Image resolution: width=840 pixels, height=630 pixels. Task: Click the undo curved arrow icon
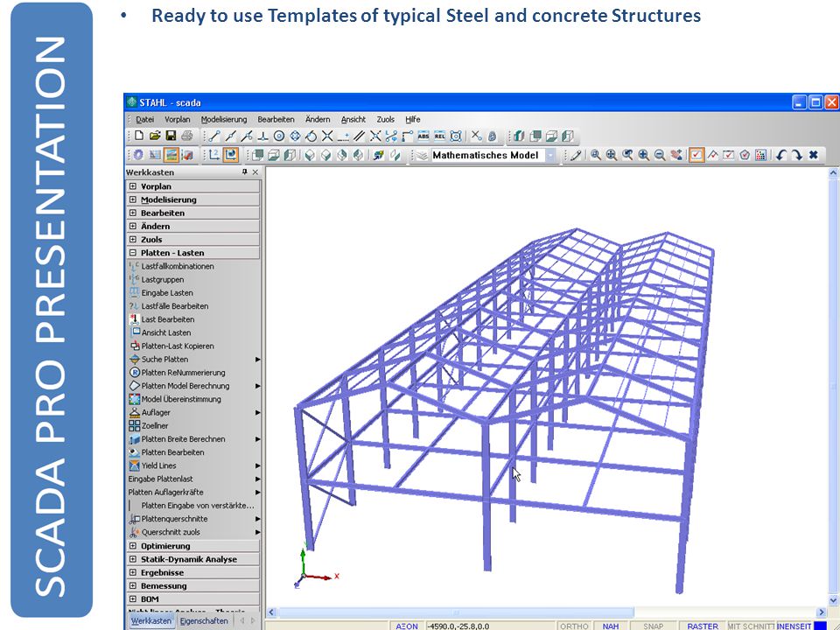click(x=781, y=156)
